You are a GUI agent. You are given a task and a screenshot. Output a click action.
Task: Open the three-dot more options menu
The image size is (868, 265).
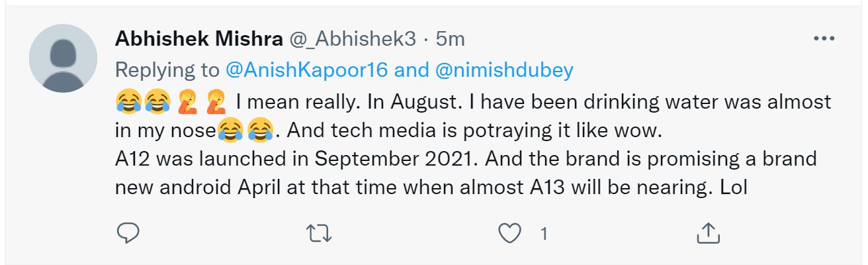(x=824, y=39)
